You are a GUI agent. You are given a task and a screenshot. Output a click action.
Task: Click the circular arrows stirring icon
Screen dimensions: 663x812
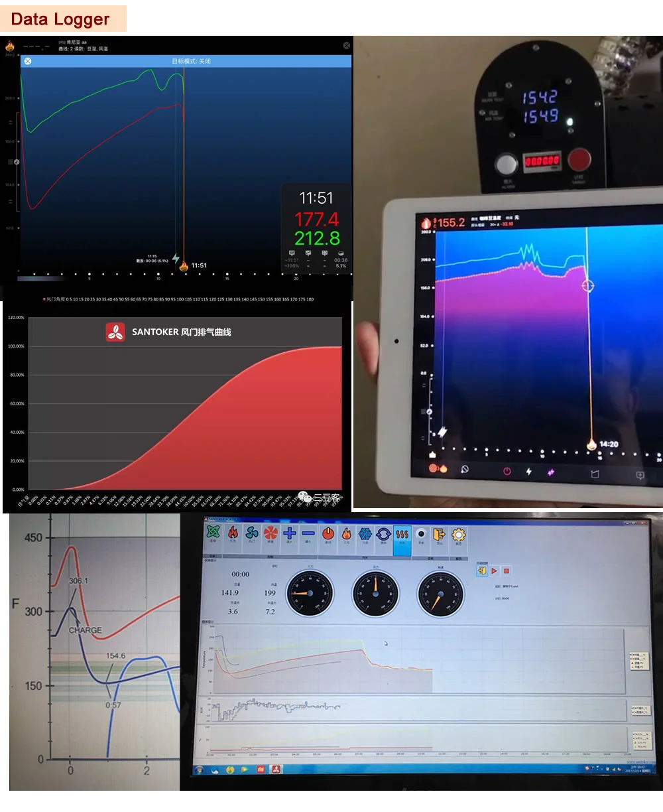coord(383,533)
